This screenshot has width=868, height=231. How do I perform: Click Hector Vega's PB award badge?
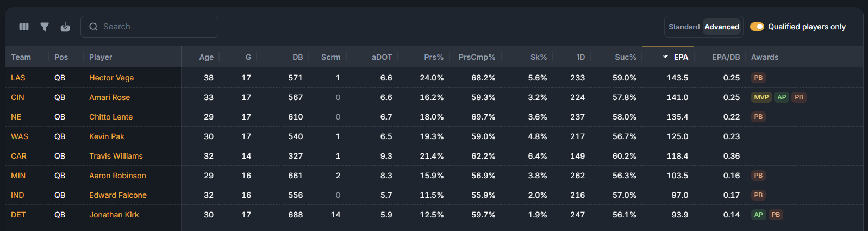[x=758, y=78]
